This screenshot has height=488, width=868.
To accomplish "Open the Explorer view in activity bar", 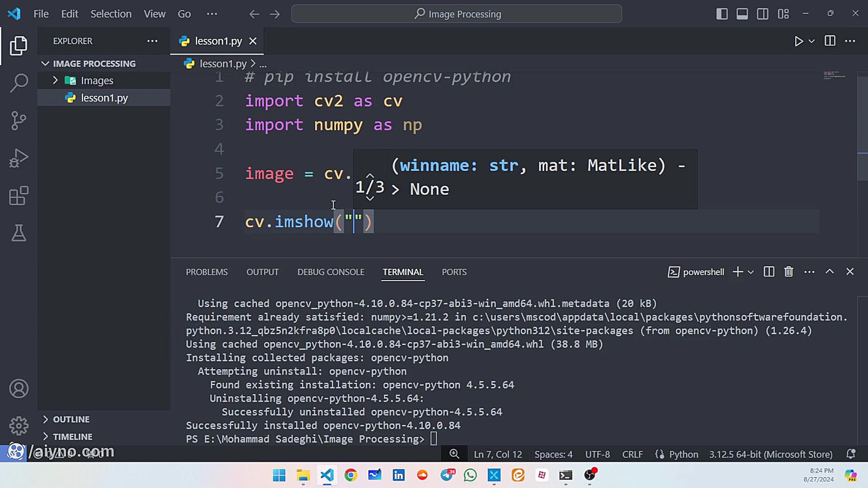I will (19, 46).
